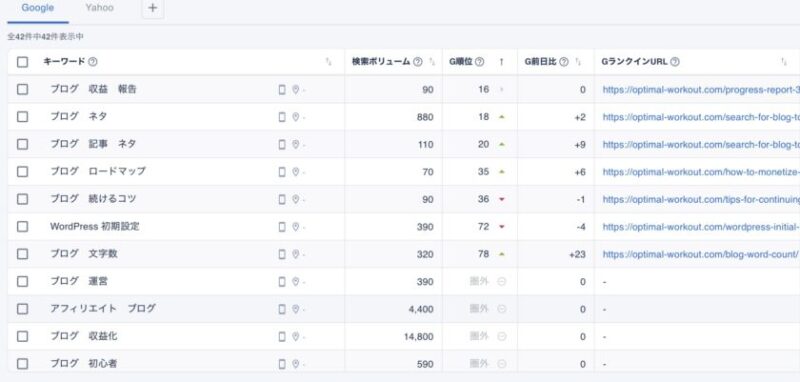Tick checkbox for ブログ 続けるコツ
This screenshot has height=382, width=800.
(22, 199)
